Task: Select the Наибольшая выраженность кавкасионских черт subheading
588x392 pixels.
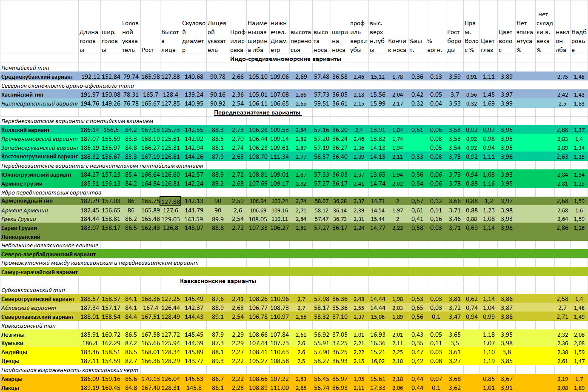Action: (x=70, y=370)
